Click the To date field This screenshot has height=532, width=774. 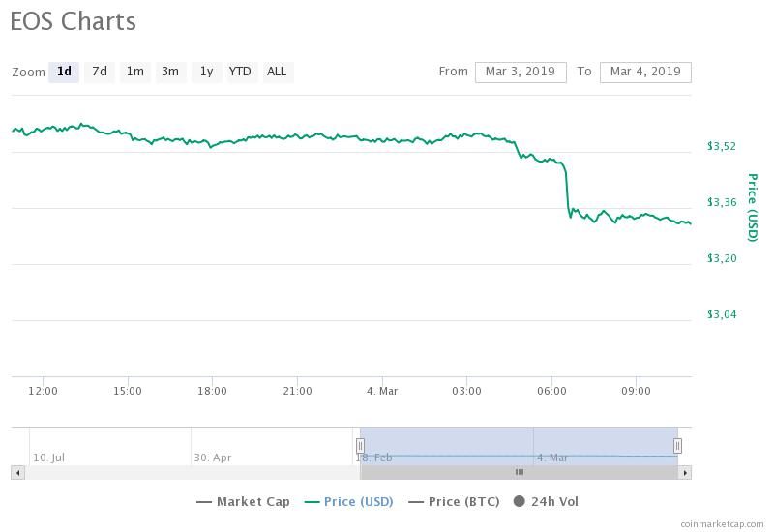645,72
